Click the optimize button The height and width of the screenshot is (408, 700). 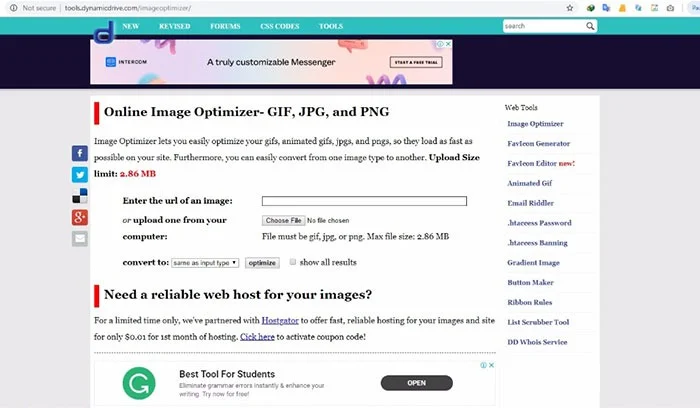click(262, 263)
